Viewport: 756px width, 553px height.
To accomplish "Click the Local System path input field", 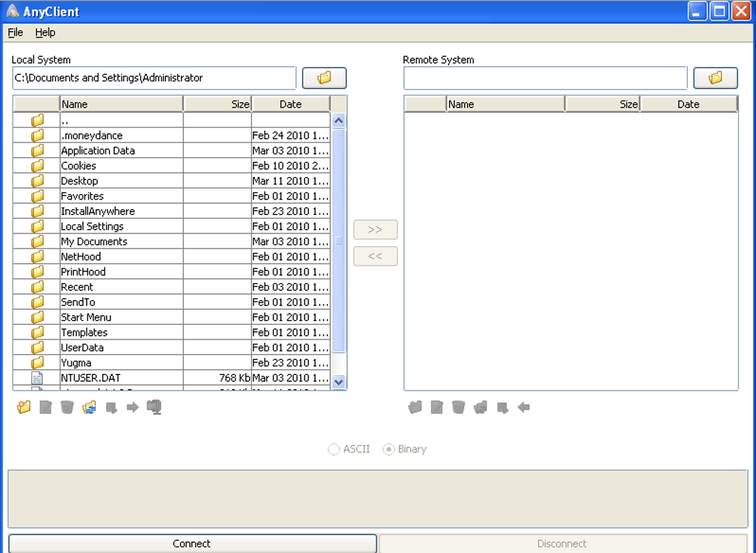I will 154,78.
